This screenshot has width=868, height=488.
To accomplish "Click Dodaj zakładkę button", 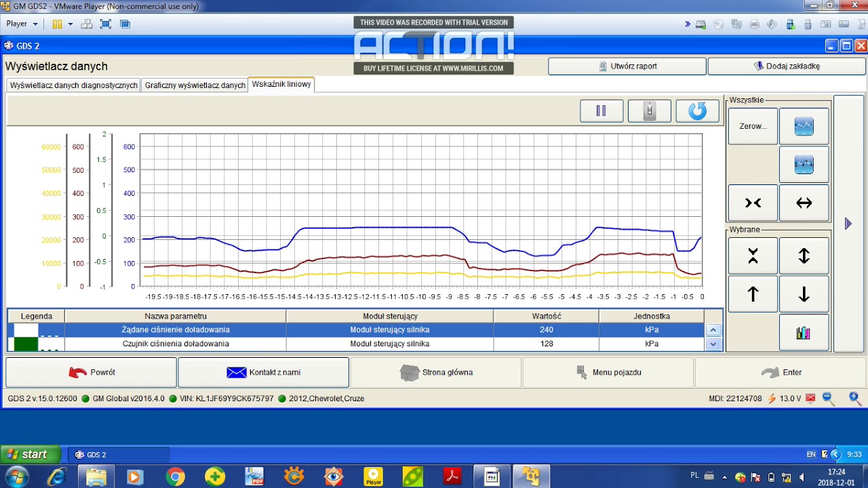I will click(x=787, y=66).
